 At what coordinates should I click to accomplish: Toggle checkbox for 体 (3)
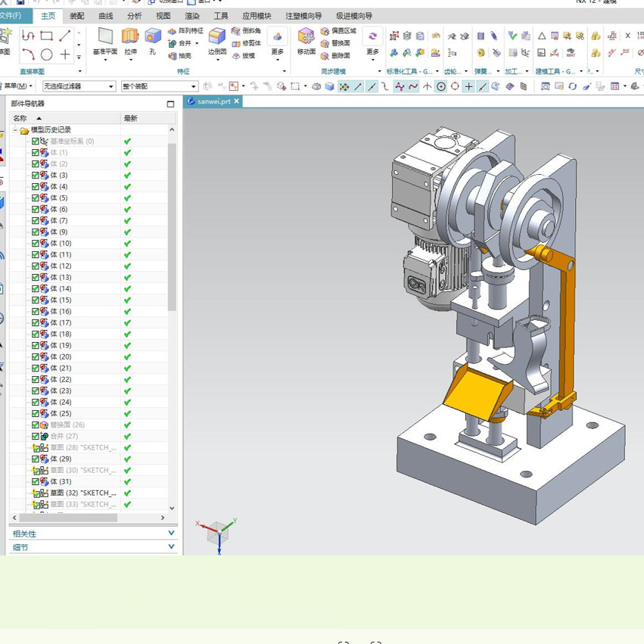pyautogui.click(x=36, y=176)
